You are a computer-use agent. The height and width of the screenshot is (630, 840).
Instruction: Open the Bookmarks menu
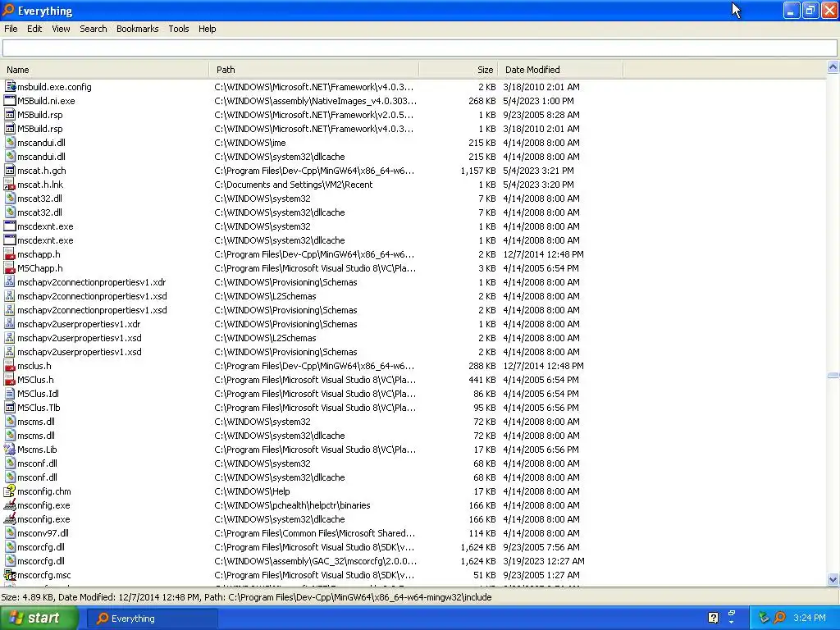click(x=137, y=29)
